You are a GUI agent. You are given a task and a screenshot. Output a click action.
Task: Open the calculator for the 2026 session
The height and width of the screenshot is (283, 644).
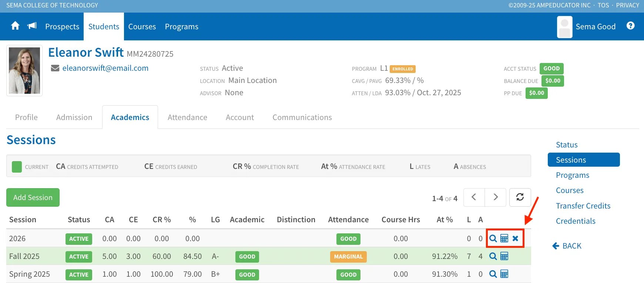click(x=504, y=238)
